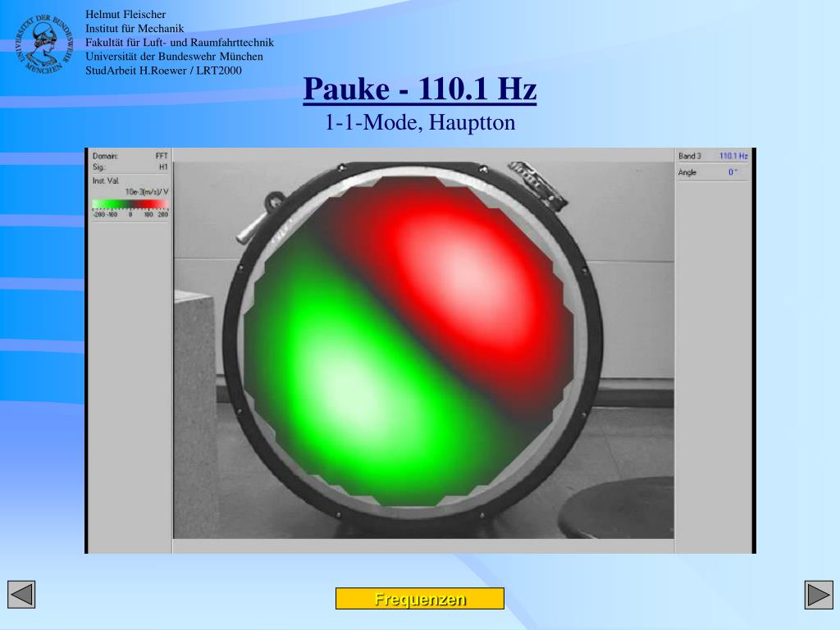Viewport: 840px width, 630px height.
Task: Advance to next slide with right arrow
Action: tap(819, 595)
